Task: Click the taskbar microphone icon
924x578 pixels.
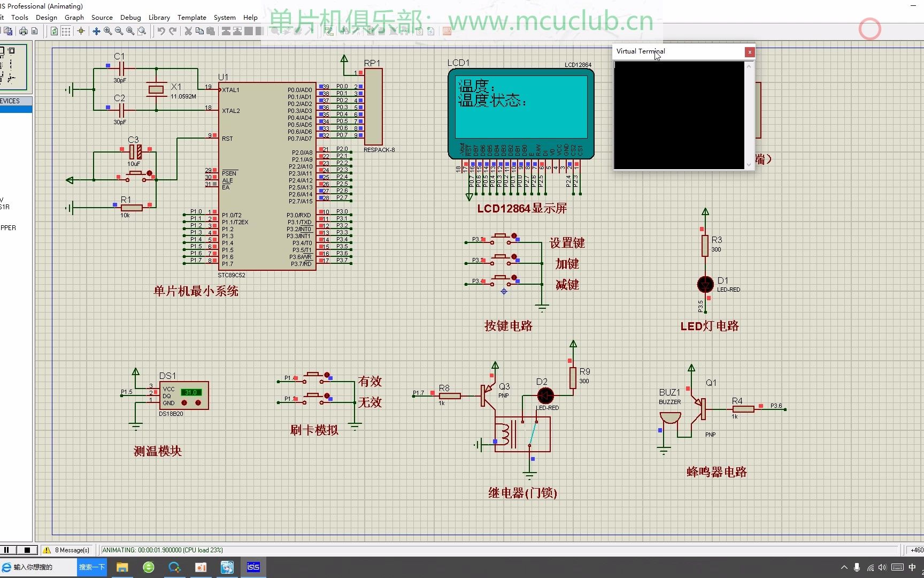Action: 857,567
